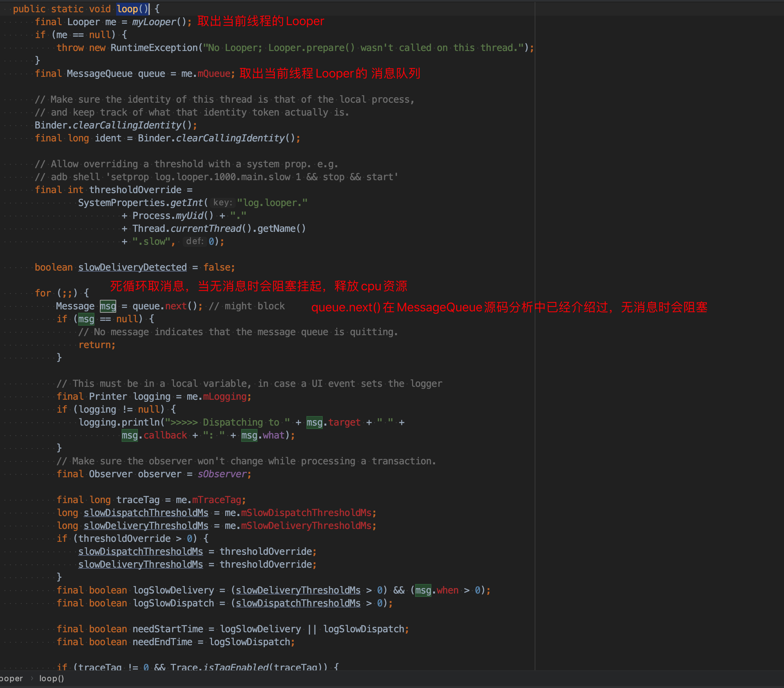The width and height of the screenshot is (784, 688).
Task: Click Thread.currentThread() call
Action: pyautogui.click(x=192, y=228)
